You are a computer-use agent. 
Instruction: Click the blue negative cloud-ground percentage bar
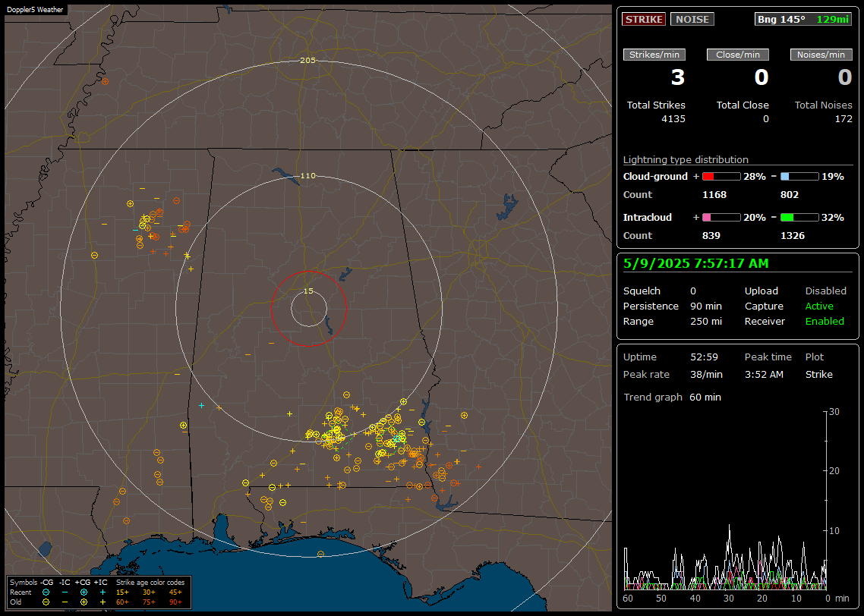[x=799, y=177]
